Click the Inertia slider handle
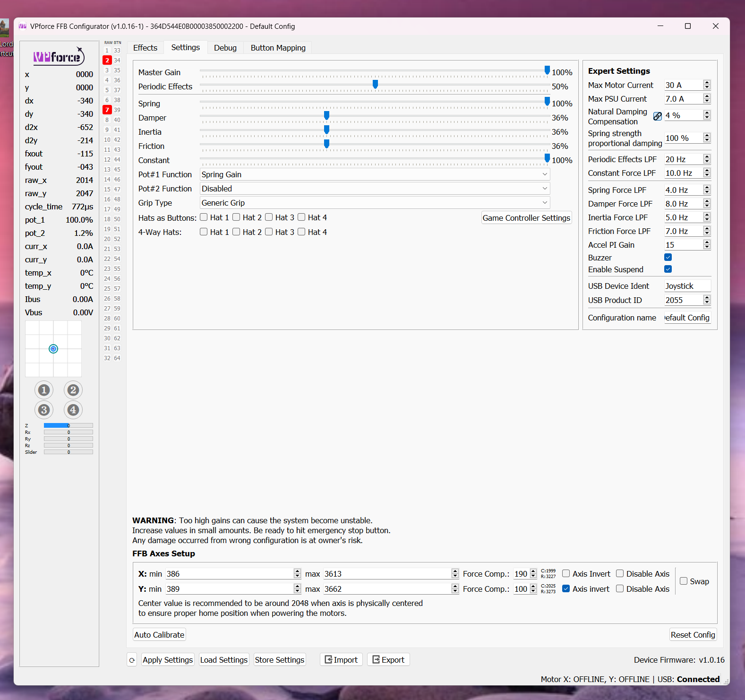 click(326, 130)
